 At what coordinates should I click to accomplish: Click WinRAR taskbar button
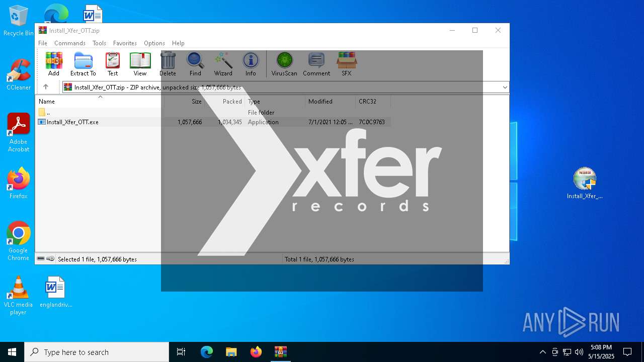pos(281,352)
